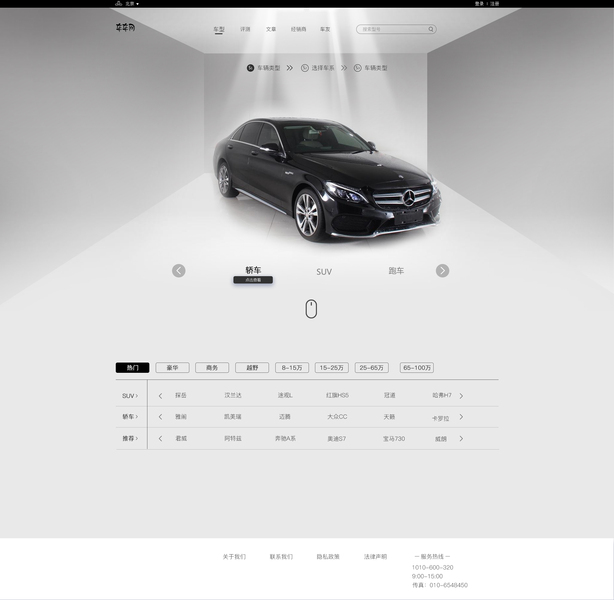
Task: Click right arrow in the 轿车 row
Action: pyautogui.click(x=461, y=417)
